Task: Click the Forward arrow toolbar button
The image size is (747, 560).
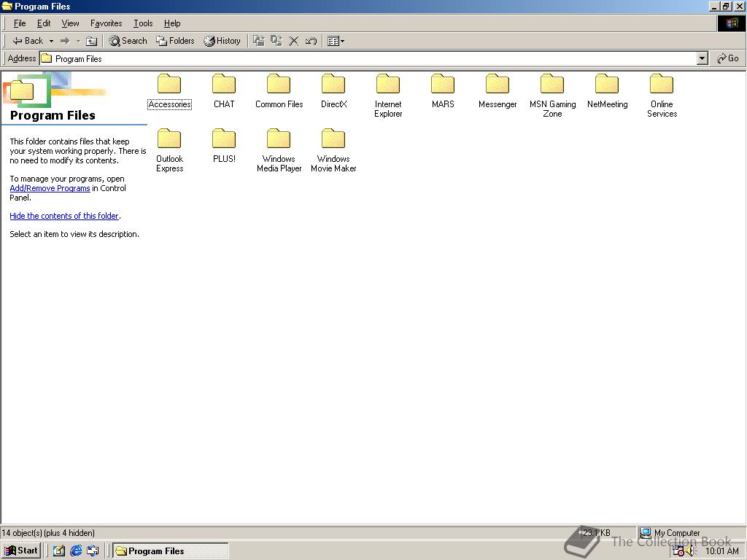Action: click(65, 41)
